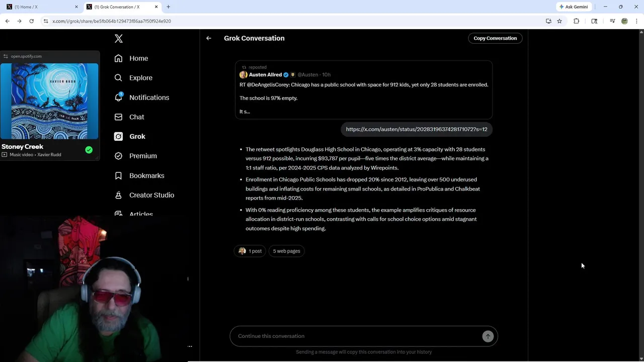This screenshot has height=362, width=644.
Task: Click the Notifications bell icon
Action: tap(118, 98)
